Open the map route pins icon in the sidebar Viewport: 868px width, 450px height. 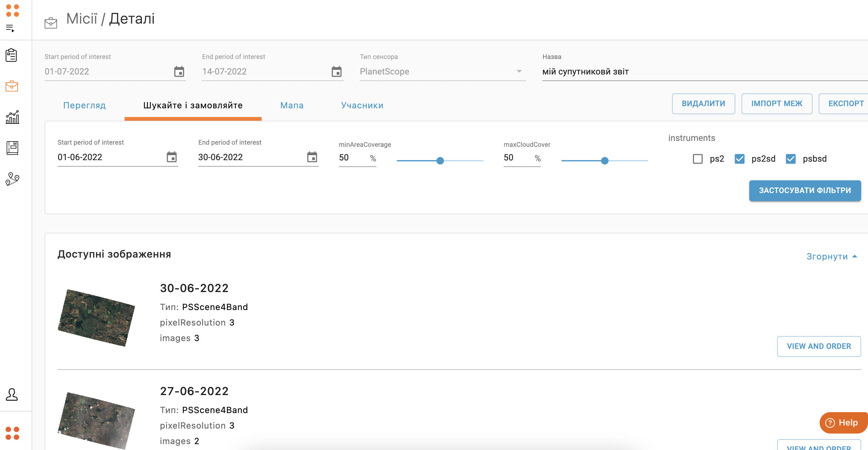[12, 179]
